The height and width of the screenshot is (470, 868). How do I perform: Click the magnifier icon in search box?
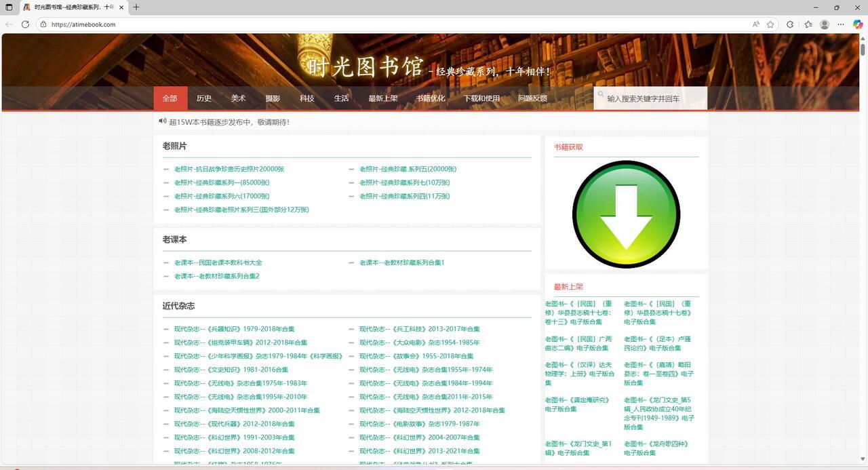601,94
